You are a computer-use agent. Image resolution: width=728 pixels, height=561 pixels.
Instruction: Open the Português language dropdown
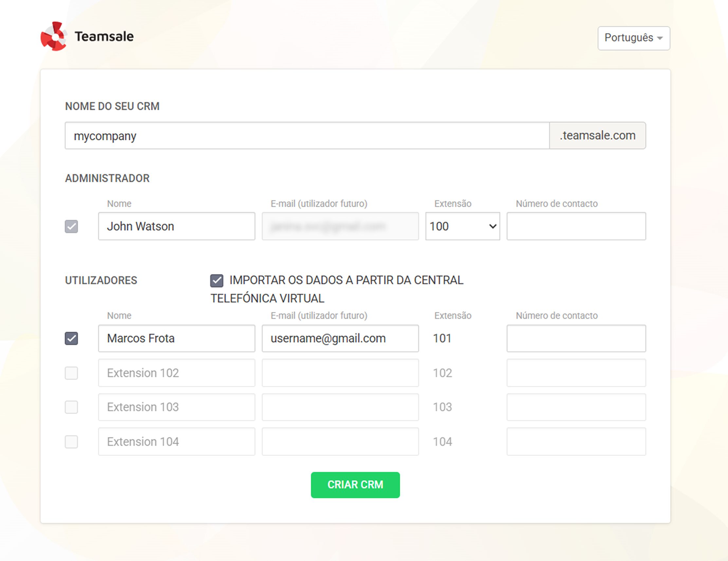point(633,38)
